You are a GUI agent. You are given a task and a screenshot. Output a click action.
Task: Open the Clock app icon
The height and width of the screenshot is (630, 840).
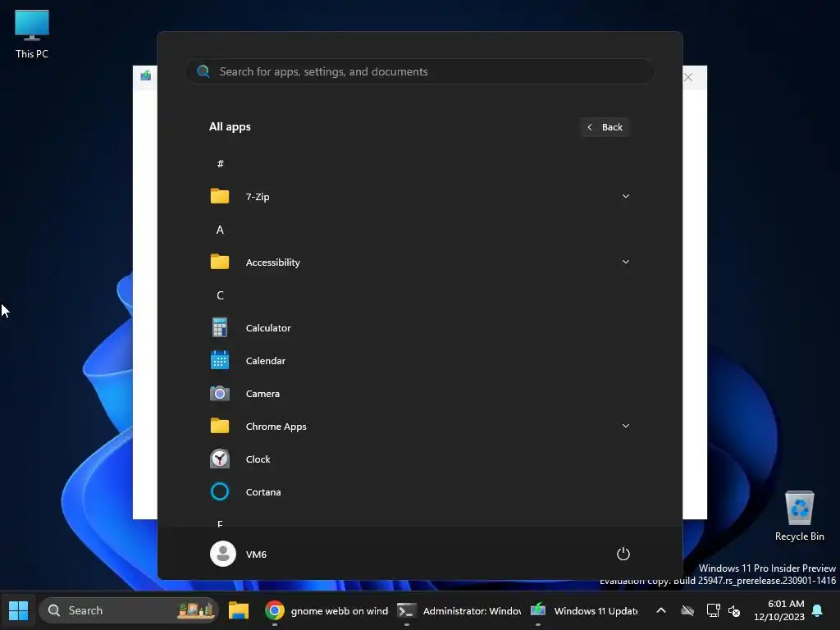(220, 459)
